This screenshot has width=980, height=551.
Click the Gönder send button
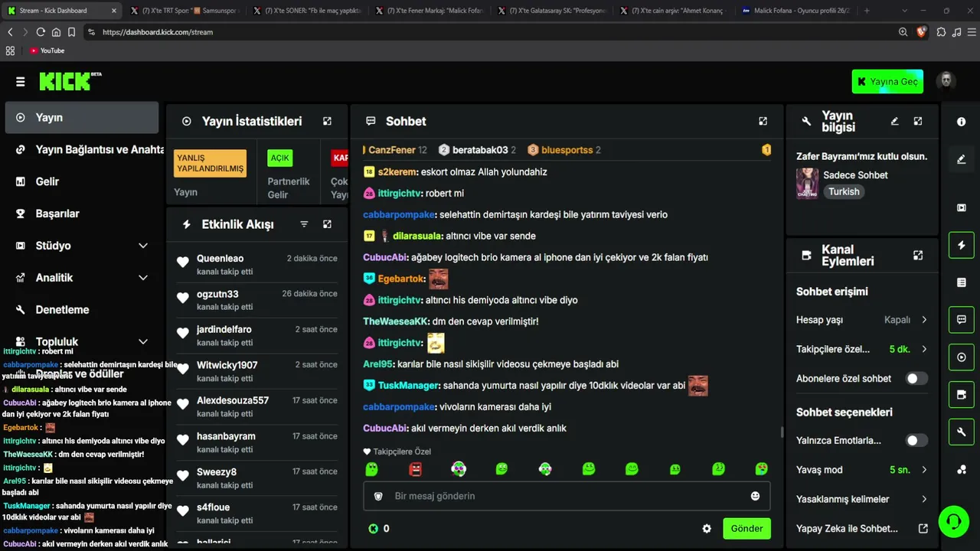(x=746, y=529)
